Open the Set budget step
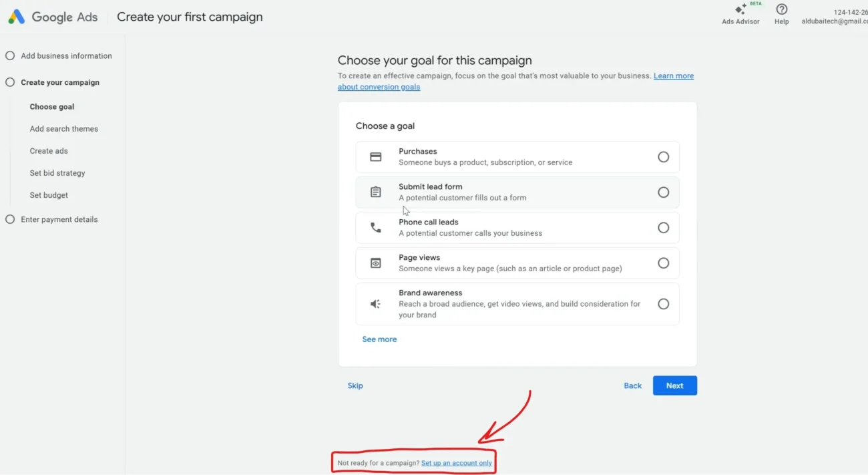Image resolution: width=868 pixels, height=475 pixels. 49,195
